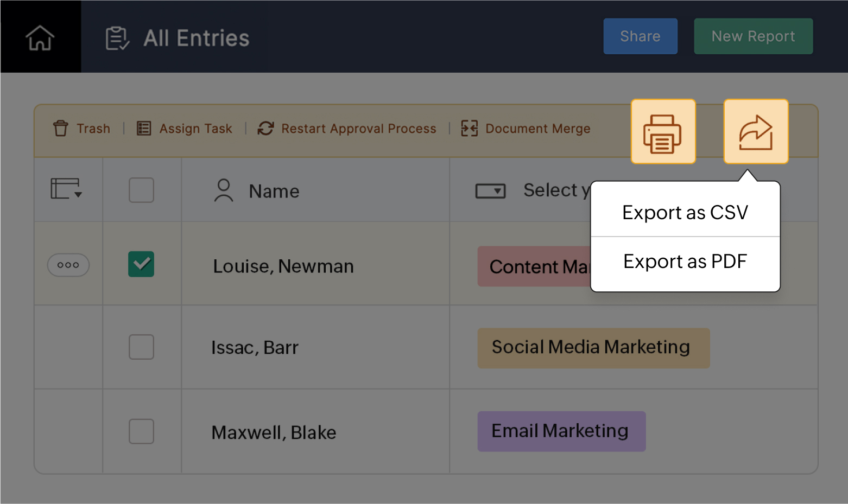Click the Home icon
Image resolution: width=848 pixels, height=504 pixels.
click(x=40, y=37)
